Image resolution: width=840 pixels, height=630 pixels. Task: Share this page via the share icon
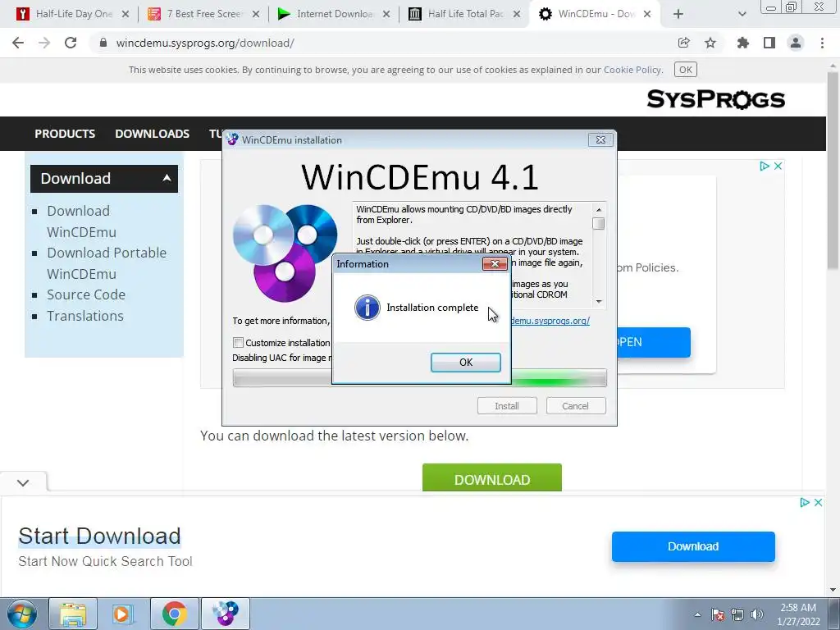coord(684,43)
